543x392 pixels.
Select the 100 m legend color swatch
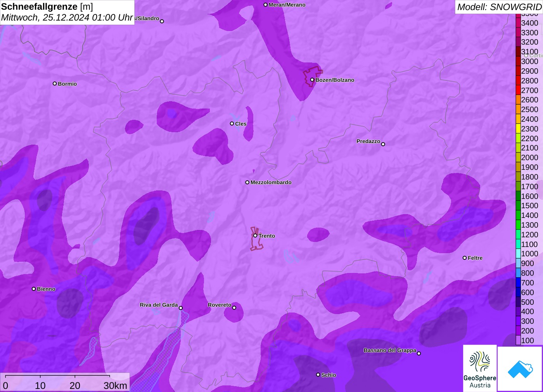518,340
